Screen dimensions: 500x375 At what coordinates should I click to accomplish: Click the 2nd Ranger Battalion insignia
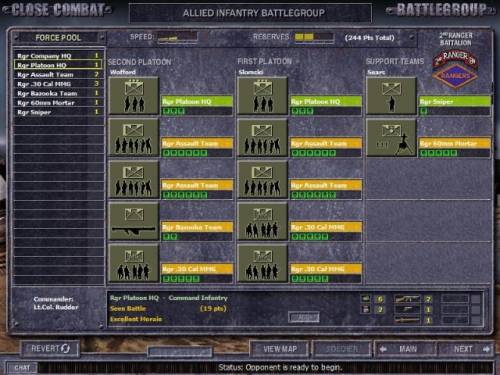pyautogui.click(x=455, y=69)
